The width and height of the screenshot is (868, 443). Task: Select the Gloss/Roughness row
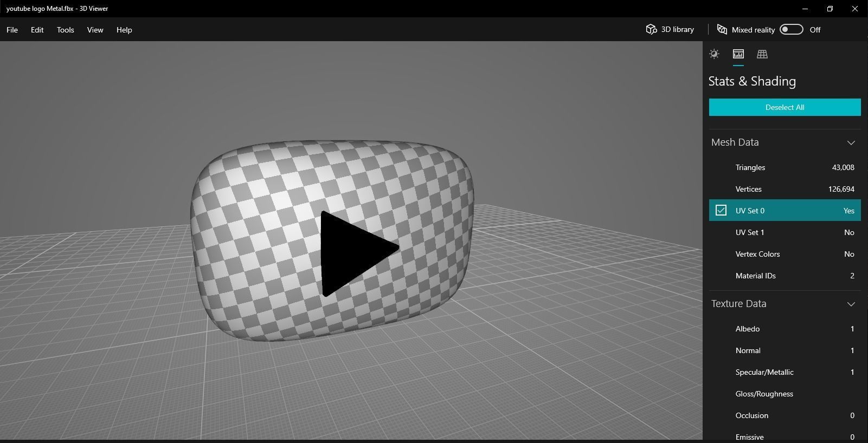tap(785, 394)
